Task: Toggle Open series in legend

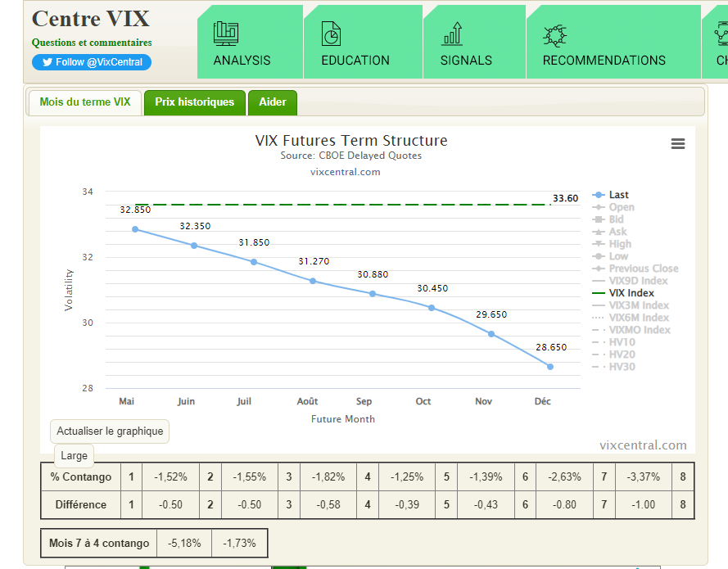Action: pos(613,207)
